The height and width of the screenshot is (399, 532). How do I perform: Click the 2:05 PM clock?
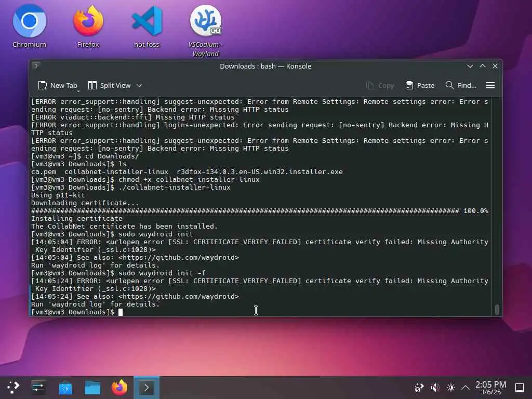pyautogui.click(x=490, y=388)
